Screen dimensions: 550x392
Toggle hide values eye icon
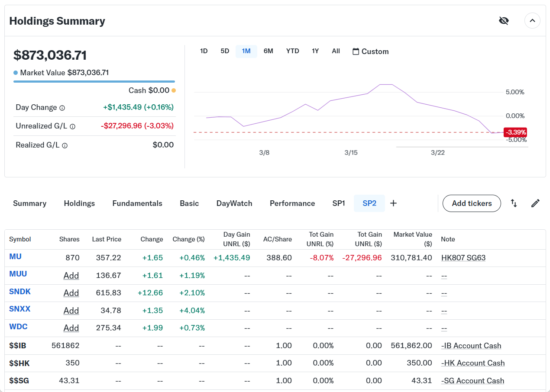[x=503, y=21]
